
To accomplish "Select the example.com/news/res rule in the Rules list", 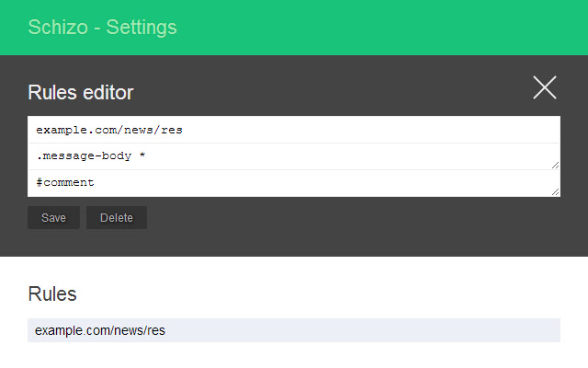I will [100, 330].
